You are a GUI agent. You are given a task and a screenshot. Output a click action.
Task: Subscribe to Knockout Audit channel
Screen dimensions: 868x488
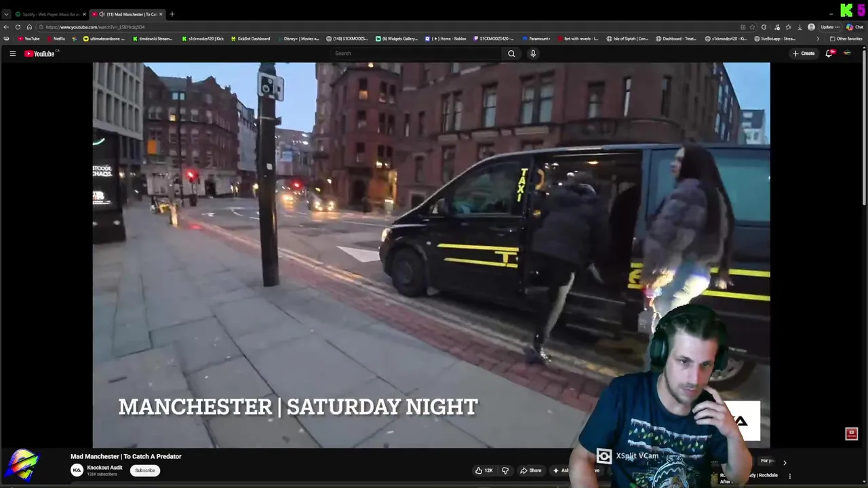[x=145, y=470]
